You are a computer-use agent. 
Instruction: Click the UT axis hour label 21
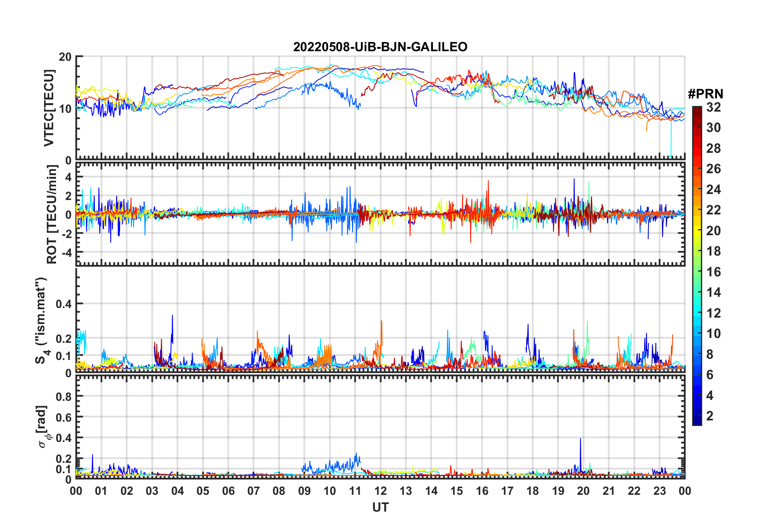[609, 491]
